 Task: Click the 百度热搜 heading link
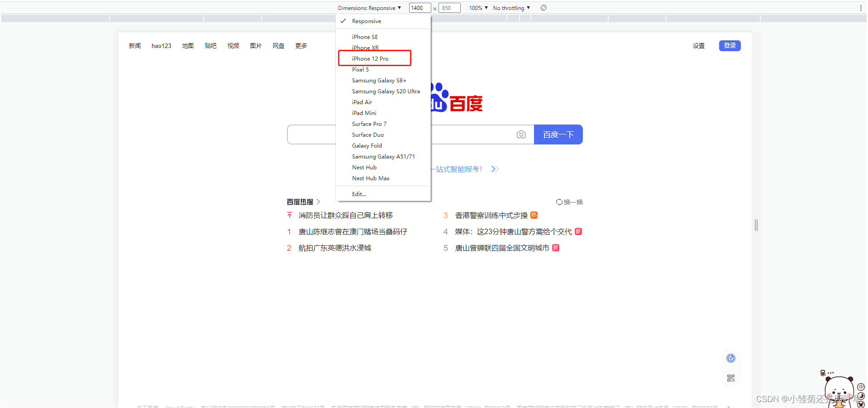[300, 202]
